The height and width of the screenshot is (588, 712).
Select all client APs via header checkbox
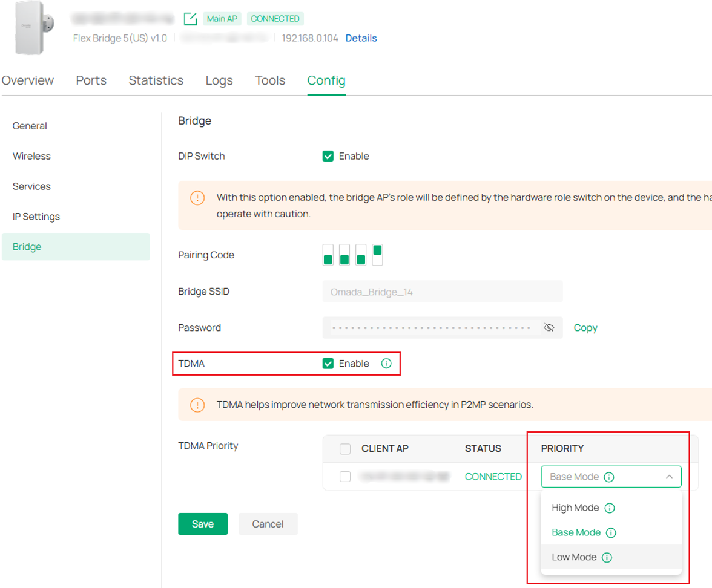pyautogui.click(x=345, y=449)
